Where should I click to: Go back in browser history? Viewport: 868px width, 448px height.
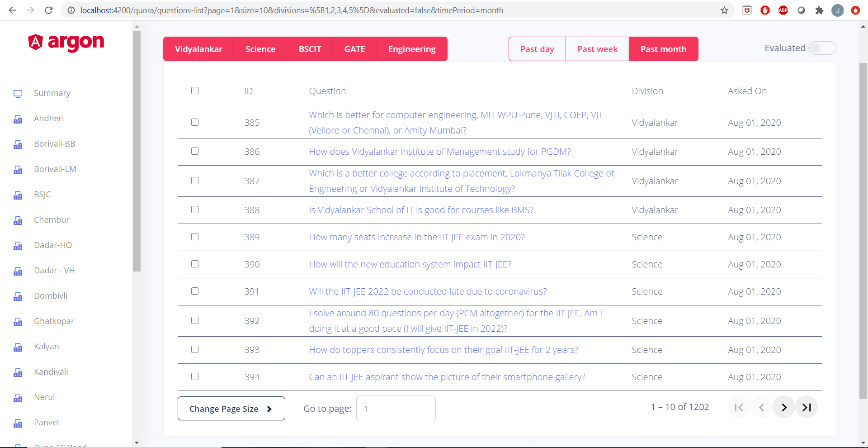pyautogui.click(x=12, y=10)
